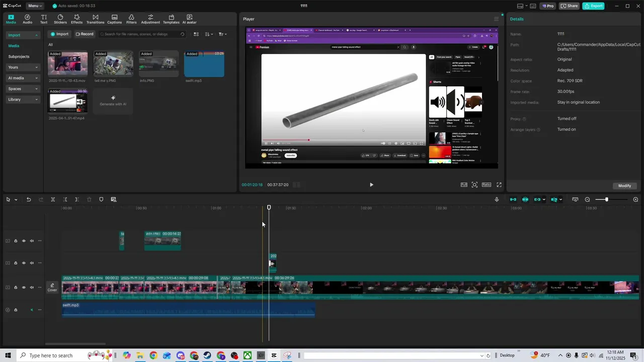Image resolution: width=644 pixels, height=362 pixels.
Task: Toggle main track magnet in timeline toolbar
Action: pyautogui.click(x=513, y=200)
